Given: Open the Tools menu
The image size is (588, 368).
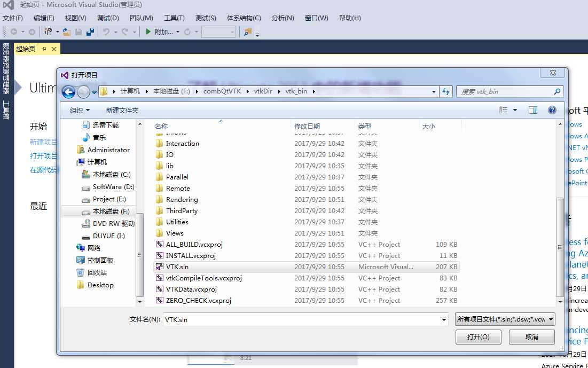Looking at the screenshot, I should pyautogui.click(x=175, y=18).
